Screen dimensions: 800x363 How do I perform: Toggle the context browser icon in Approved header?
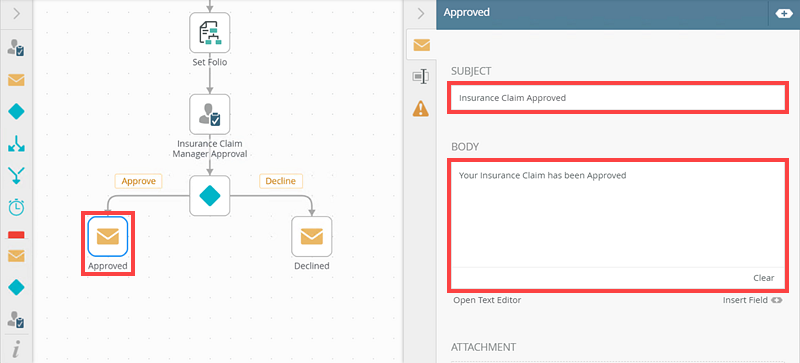click(784, 13)
